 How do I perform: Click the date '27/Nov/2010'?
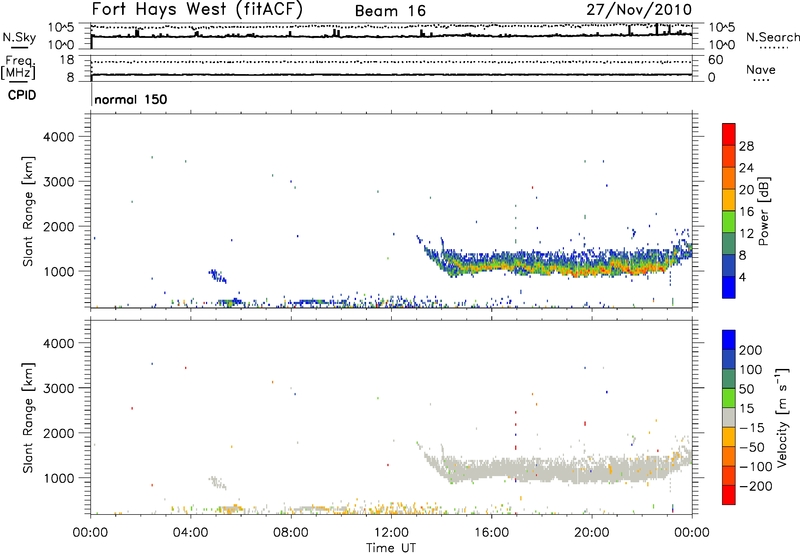[x=639, y=10]
